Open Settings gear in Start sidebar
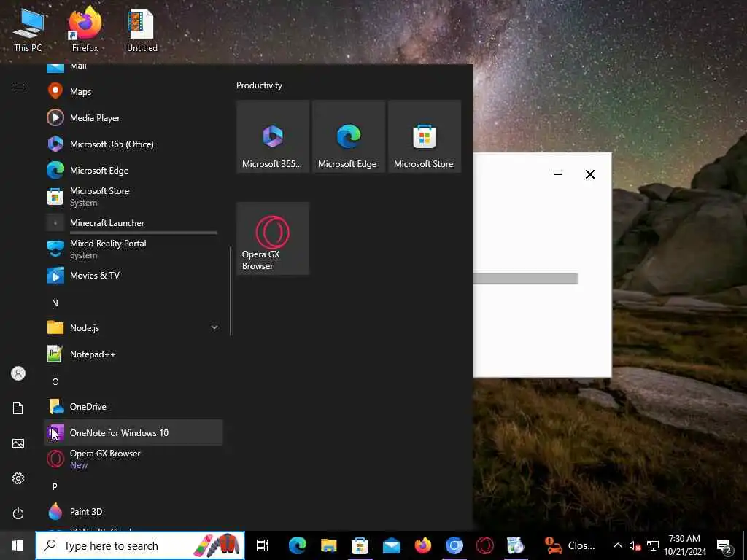This screenshot has width=747, height=560. [18, 478]
